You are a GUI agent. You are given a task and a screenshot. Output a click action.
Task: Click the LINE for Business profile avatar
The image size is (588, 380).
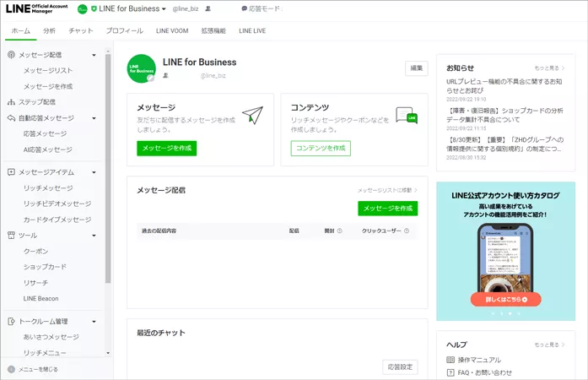point(141,68)
